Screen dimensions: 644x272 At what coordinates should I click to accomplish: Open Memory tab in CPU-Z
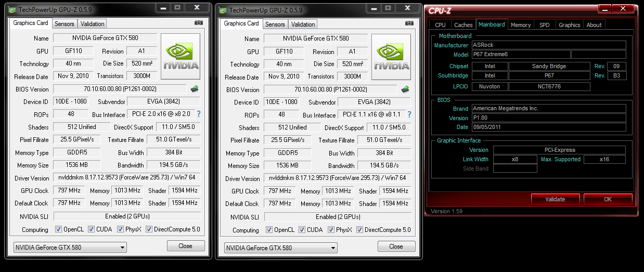(x=521, y=25)
